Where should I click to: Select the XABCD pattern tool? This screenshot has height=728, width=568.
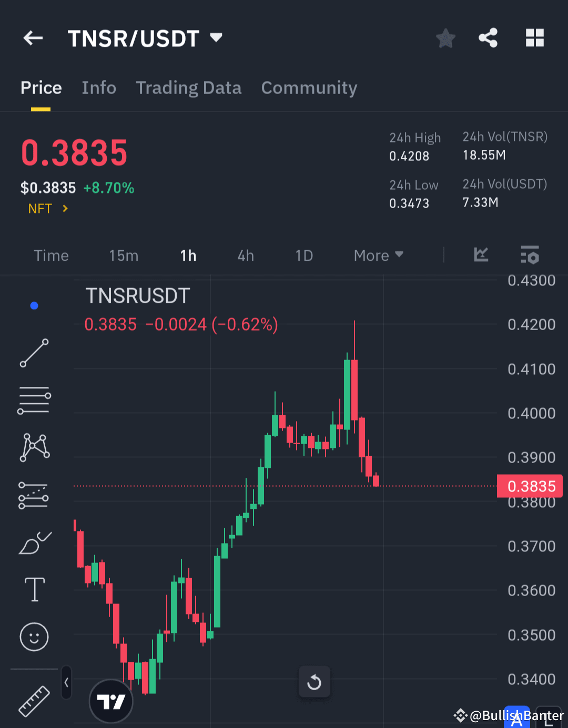(34, 447)
